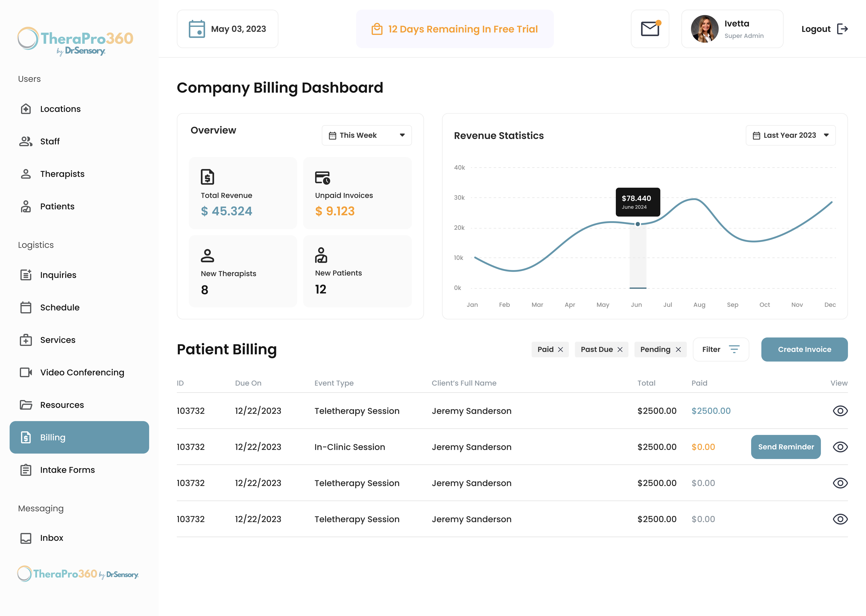The width and height of the screenshot is (866, 616).
Task: Click Ivetta's profile avatar
Action: click(x=704, y=29)
